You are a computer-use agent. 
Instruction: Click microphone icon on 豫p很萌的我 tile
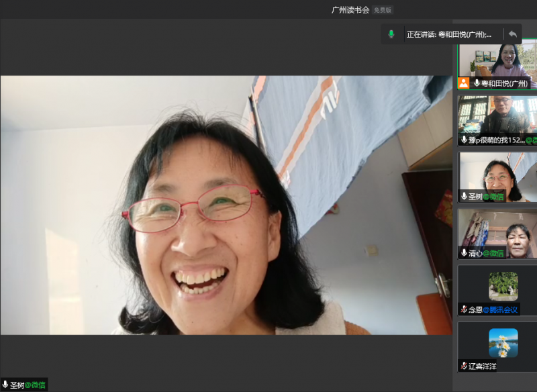(464, 140)
